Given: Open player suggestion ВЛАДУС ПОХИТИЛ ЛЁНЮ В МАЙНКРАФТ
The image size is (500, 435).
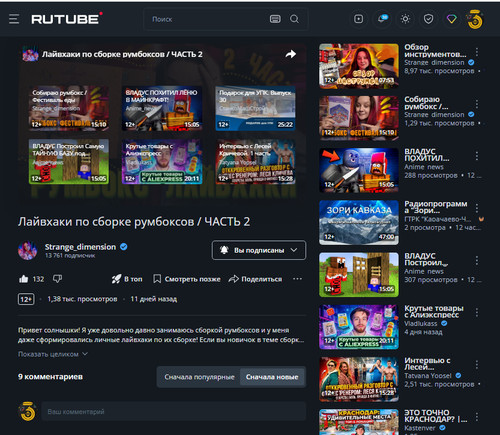Looking at the screenshot, I should tap(162, 108).
